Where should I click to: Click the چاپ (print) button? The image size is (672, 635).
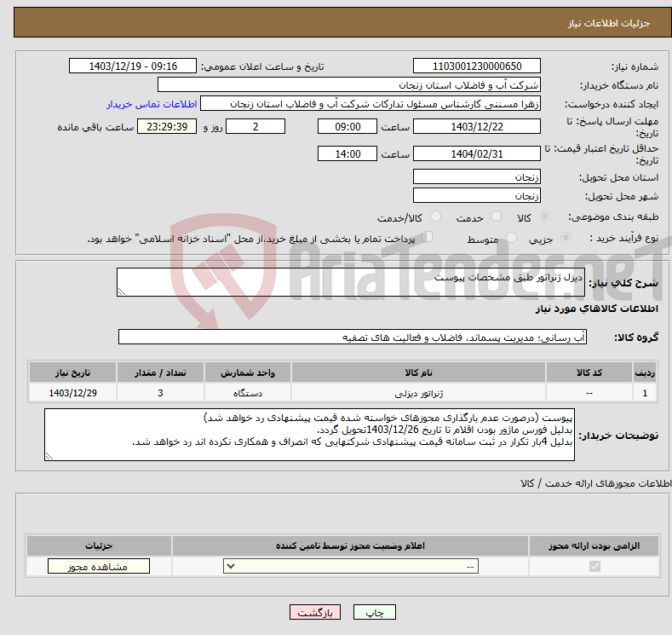click(374, 612)
